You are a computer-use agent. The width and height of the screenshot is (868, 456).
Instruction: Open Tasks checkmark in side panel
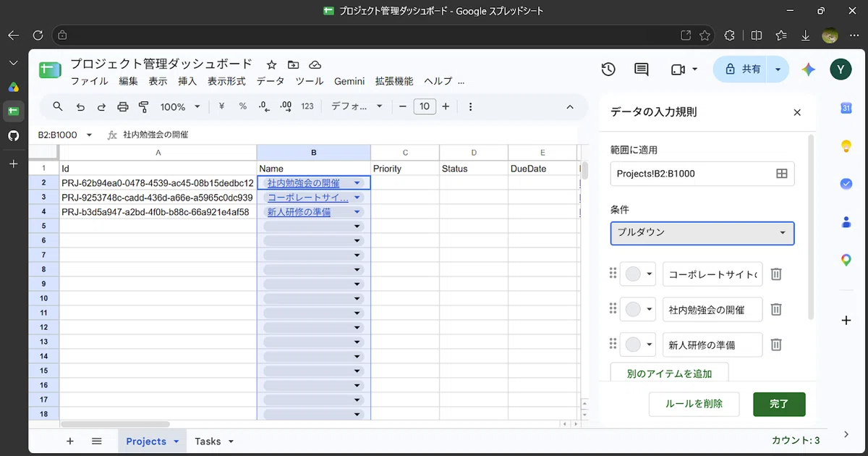point(846,184)
